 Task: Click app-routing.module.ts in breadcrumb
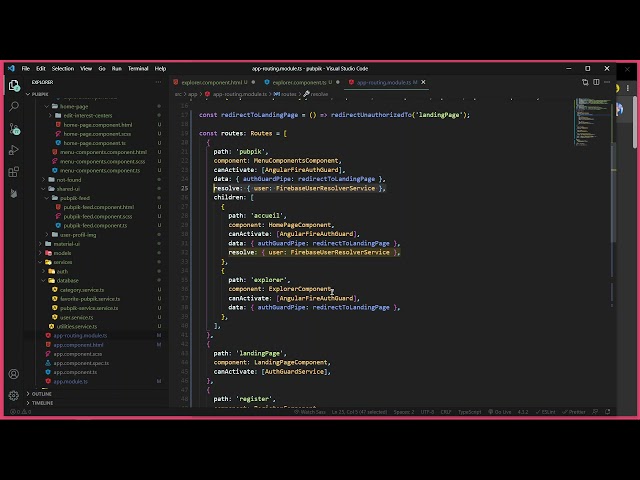[x=240, y=94]
